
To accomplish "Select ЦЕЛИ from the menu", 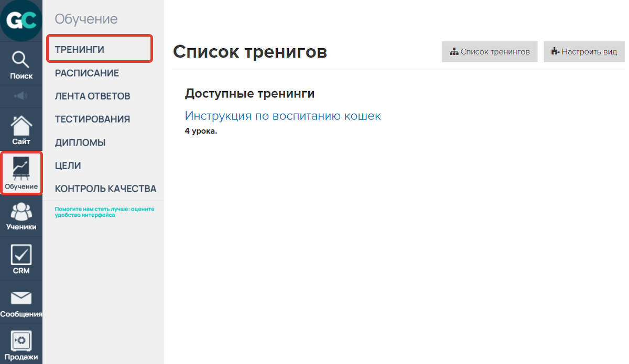I will point(66,165).
